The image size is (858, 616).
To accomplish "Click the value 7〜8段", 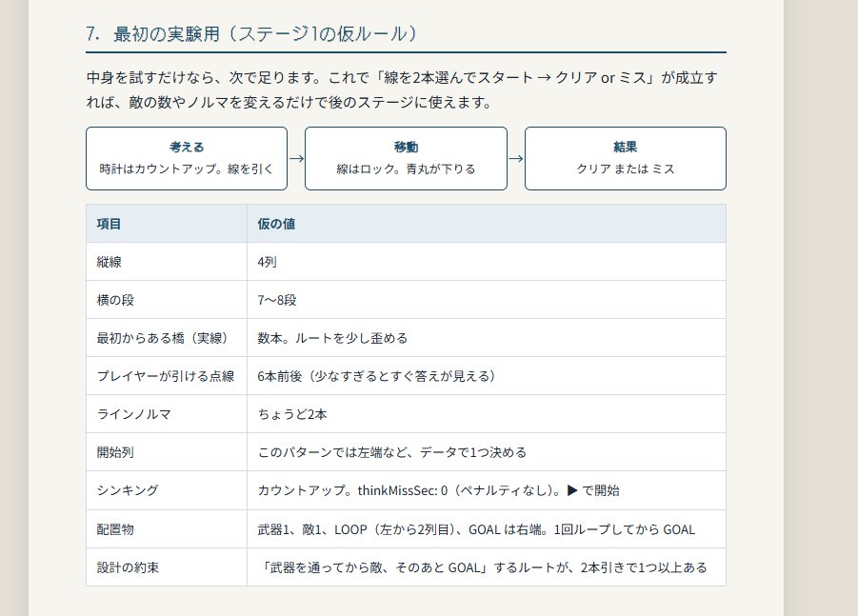I will pos(277,300).
